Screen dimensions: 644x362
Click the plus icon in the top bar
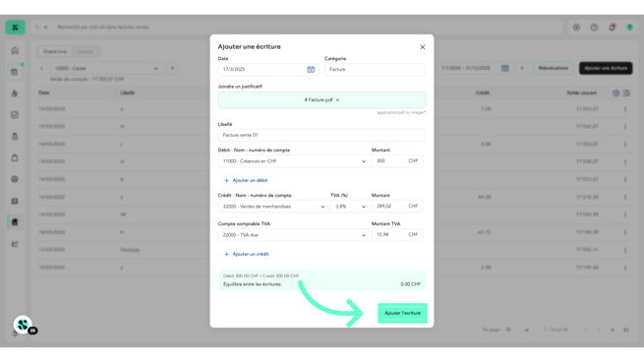[x=576, y=28]
